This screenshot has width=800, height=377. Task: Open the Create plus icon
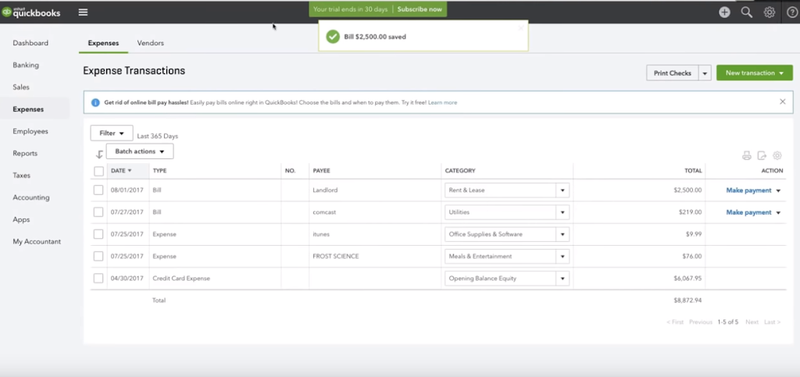724,12
